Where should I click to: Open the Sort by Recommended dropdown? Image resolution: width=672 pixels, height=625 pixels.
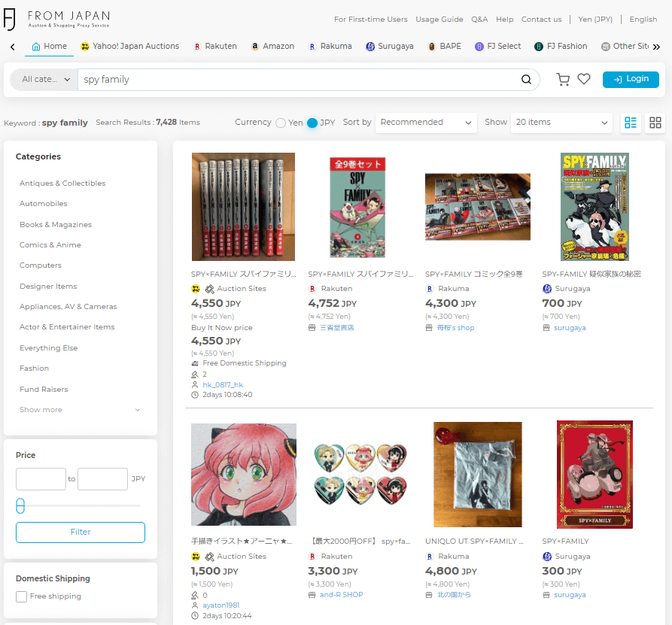coord(426,123)
